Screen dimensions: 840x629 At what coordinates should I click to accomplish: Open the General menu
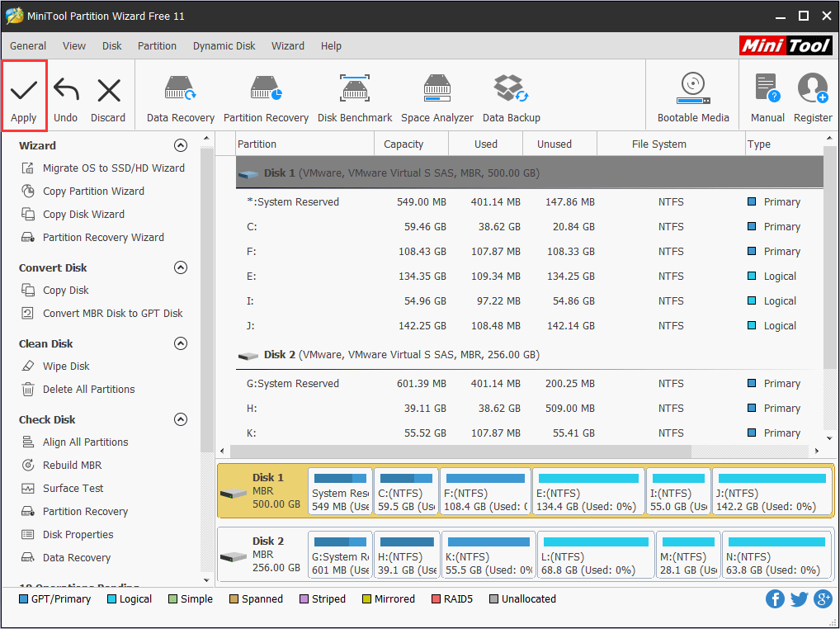28,46
